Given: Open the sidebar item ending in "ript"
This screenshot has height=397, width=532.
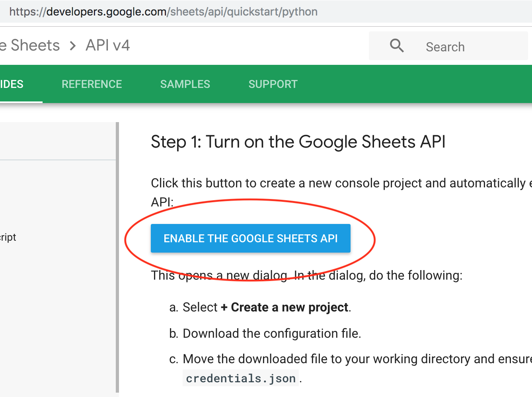Looking at the screenshot, I should pos(8,237).
